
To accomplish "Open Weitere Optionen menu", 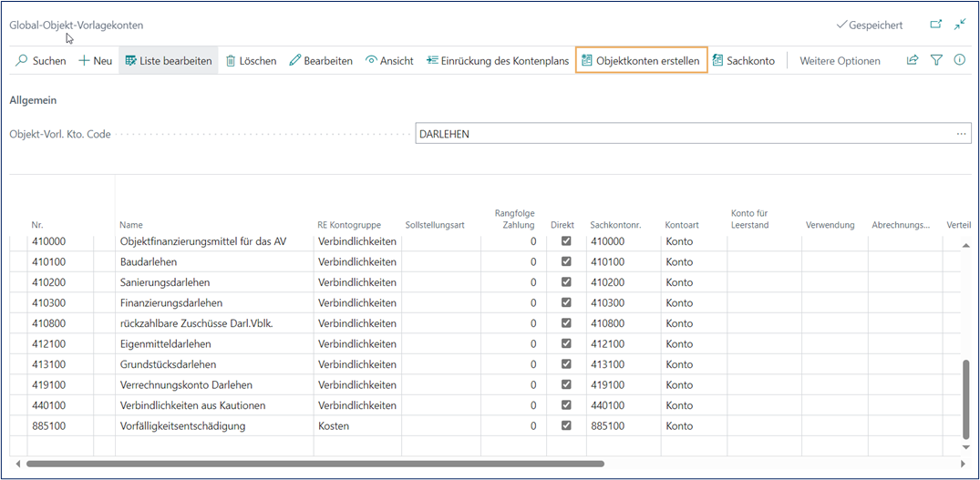I will (840, 60).
